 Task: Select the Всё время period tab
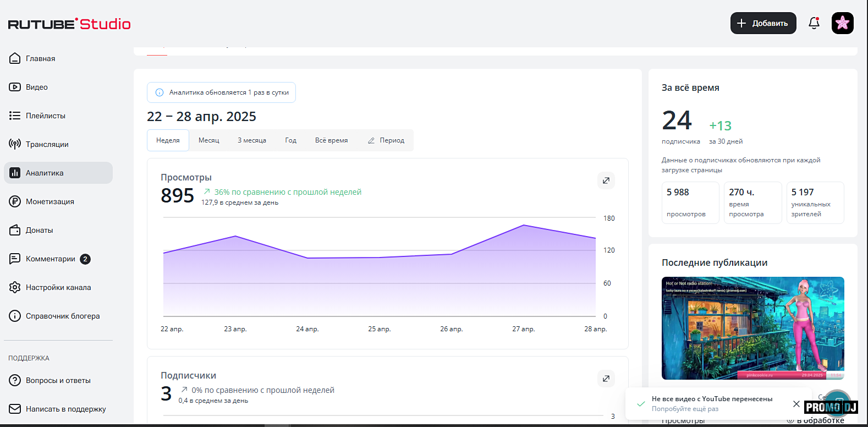point(331,140)
